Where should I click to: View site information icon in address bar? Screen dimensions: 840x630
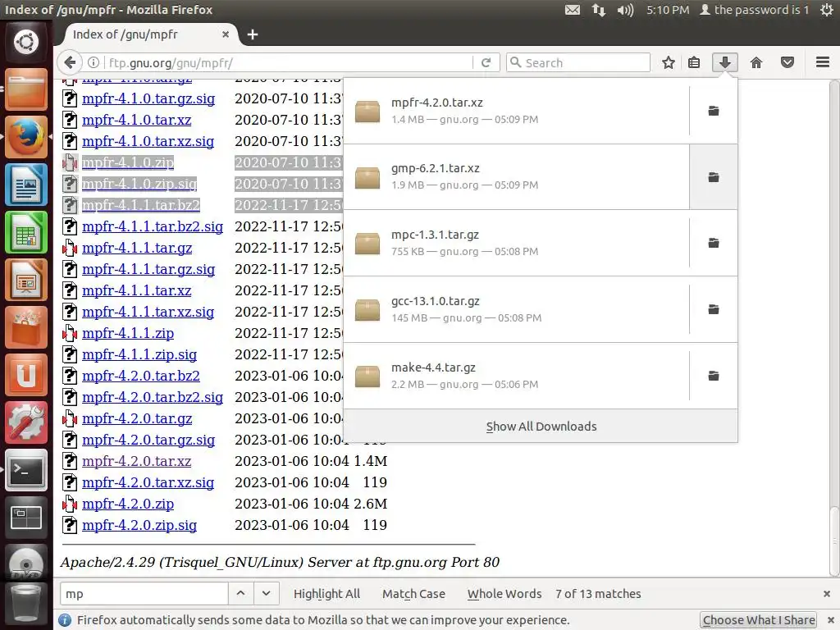coord(94,62)
